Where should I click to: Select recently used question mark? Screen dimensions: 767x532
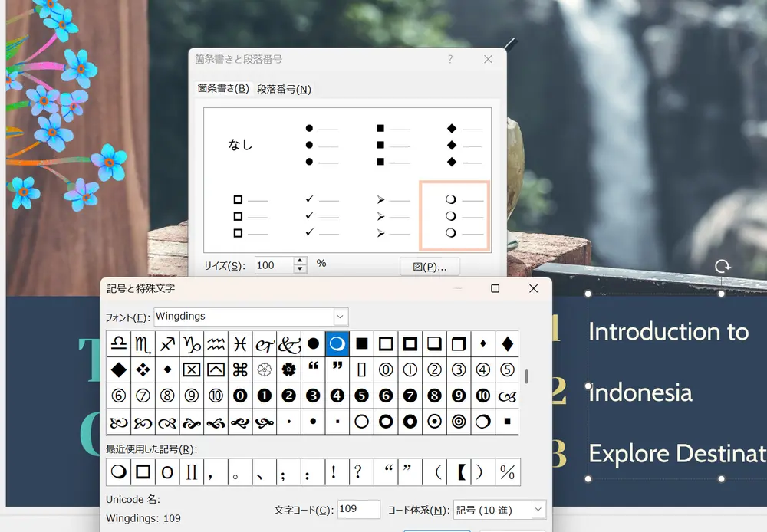361,472
